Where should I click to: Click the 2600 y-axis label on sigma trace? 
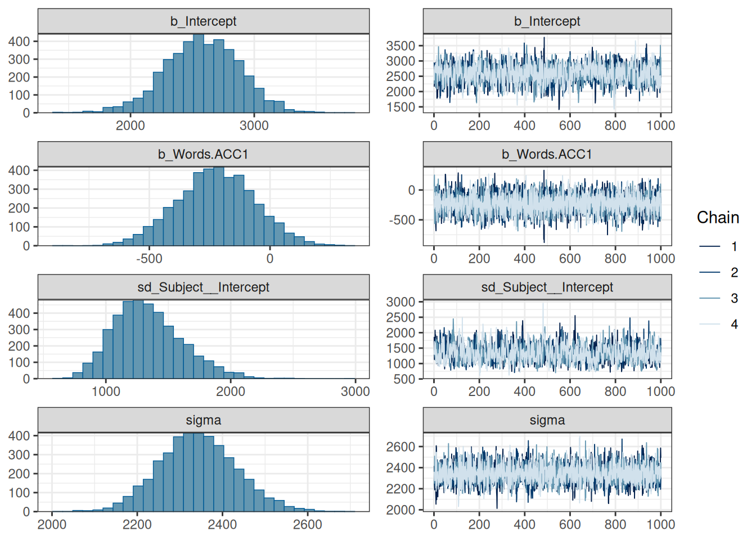pos(400,447)
